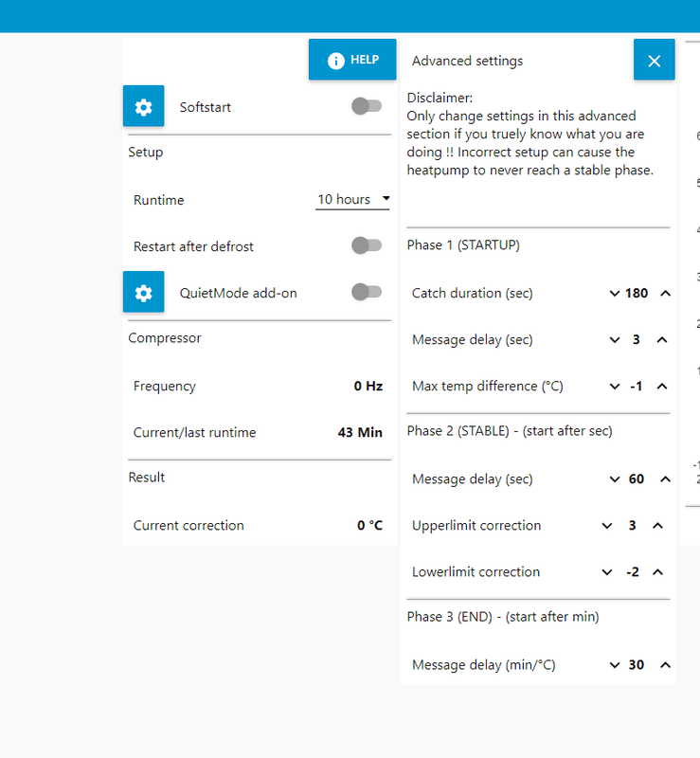Viewport: 700px width, 758px height.
Task: Increase Upperlimit correction value
Action: coord(658,526)
